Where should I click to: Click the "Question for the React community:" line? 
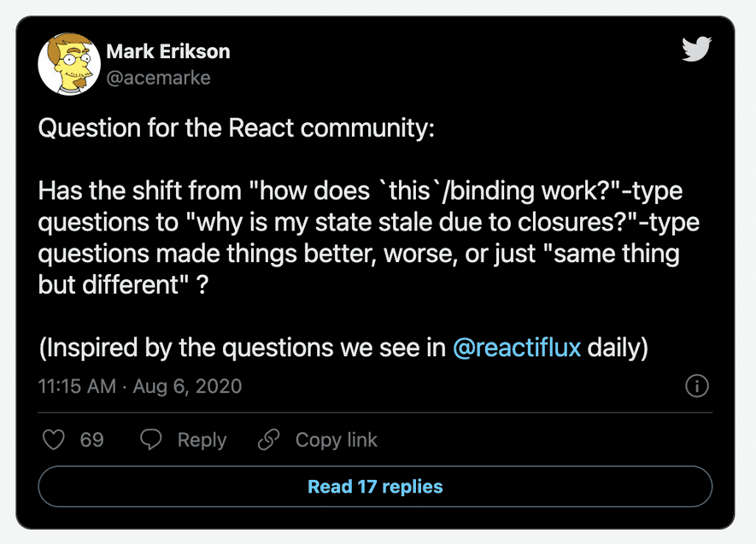236,128
